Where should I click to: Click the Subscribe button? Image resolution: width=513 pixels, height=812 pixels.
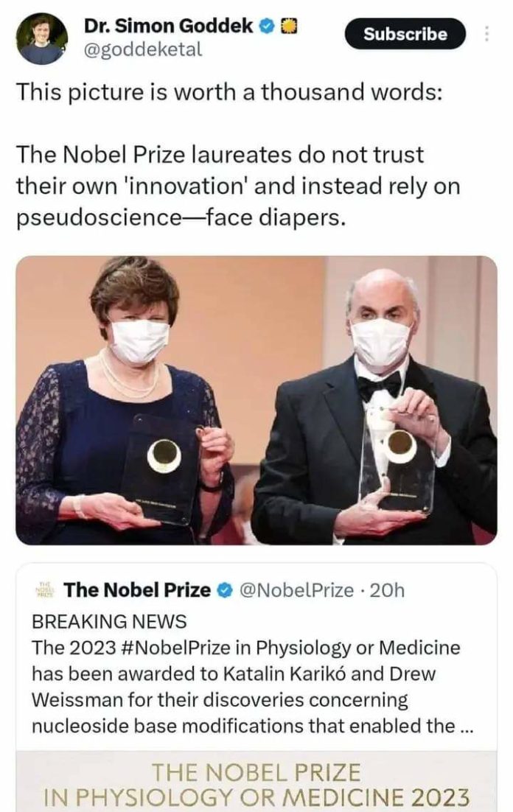coord(405,34)
